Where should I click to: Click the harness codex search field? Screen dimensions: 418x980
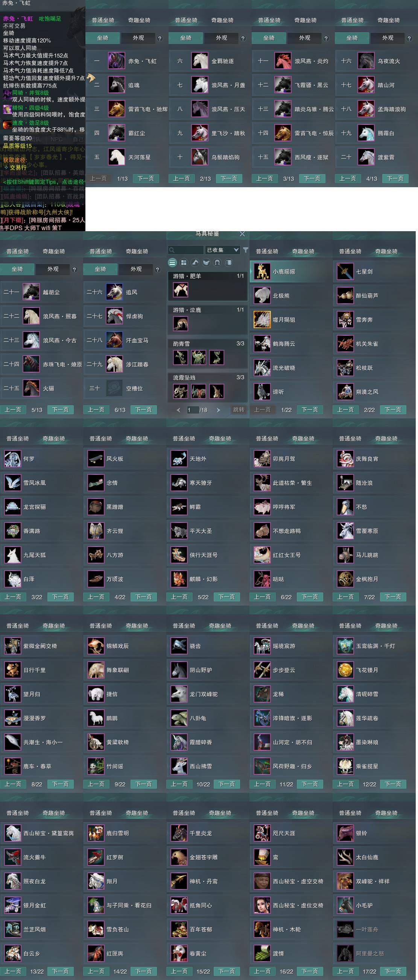pos(186,250)
